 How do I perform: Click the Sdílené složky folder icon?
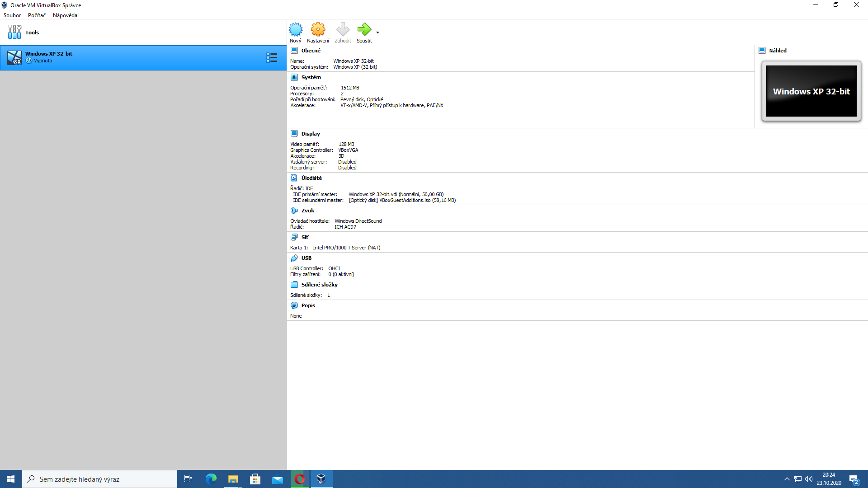[x=294, y=285]
